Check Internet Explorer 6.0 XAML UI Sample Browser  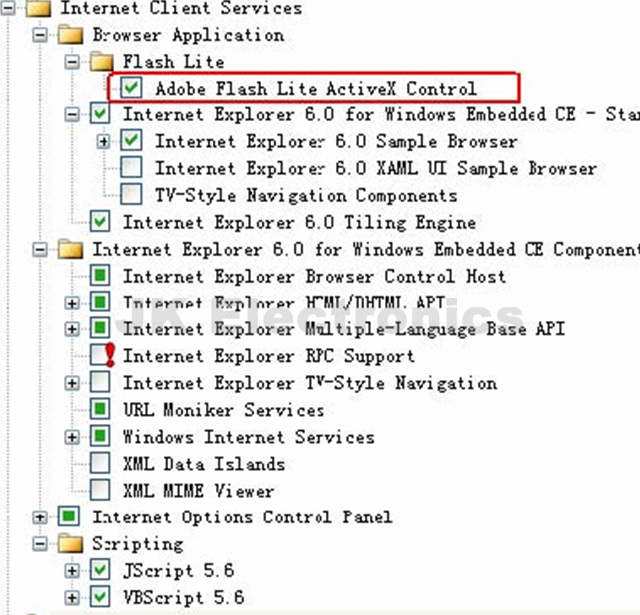tap(131, 167)
